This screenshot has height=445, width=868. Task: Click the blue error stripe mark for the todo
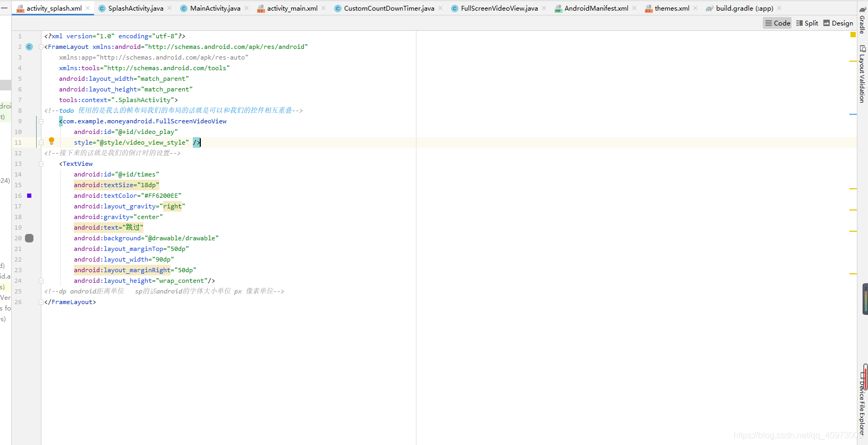853,114
